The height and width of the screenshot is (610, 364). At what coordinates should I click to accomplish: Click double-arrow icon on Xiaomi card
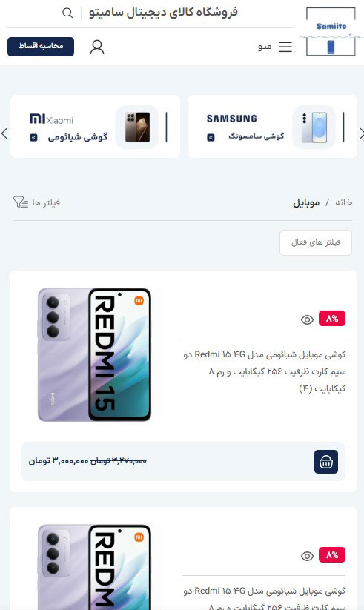tap(34, 137)
